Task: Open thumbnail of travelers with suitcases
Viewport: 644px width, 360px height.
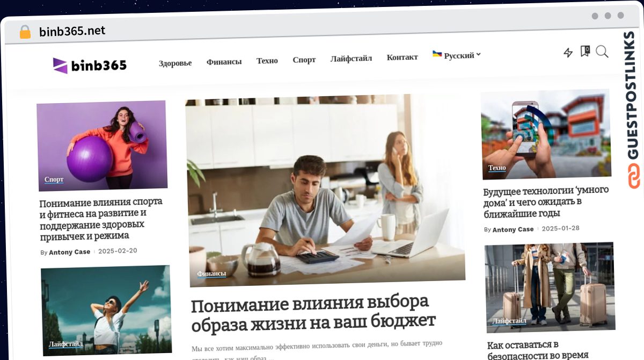Action: tap(550, 287)
